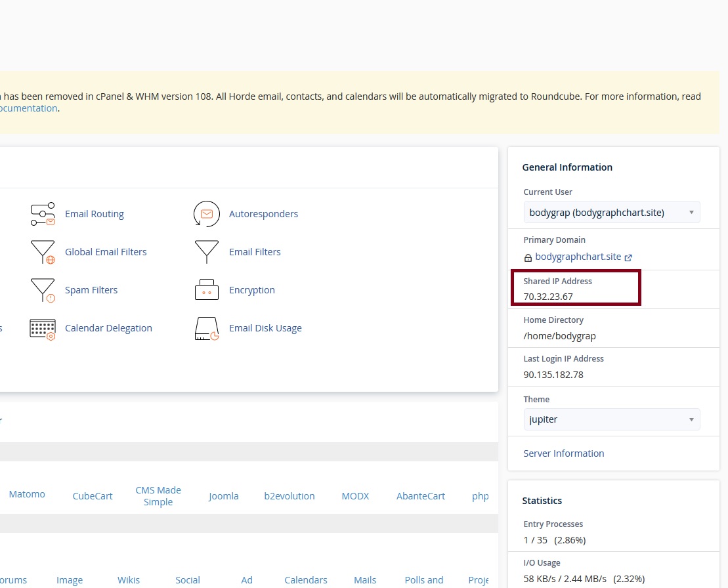Open the Spam Filters funnel icon
This screenshot has height=588, width=728.
point(43,290)
